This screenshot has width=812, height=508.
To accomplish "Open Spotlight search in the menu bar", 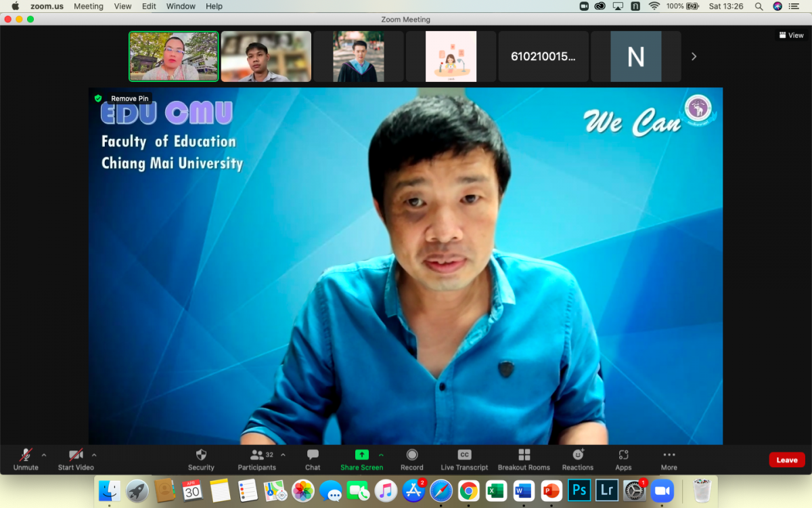I will [x=759, y=6].
